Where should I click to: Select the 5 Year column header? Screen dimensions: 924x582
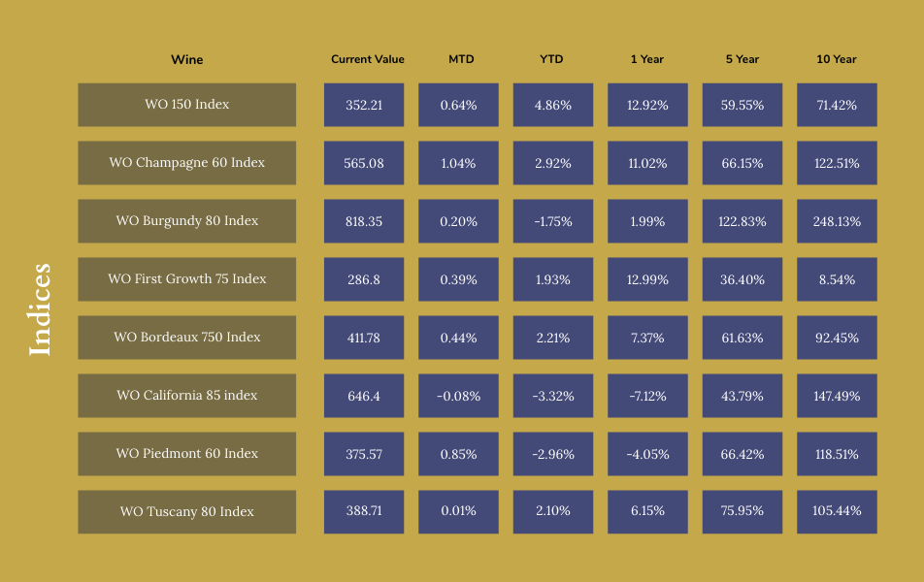click(742, 59)
